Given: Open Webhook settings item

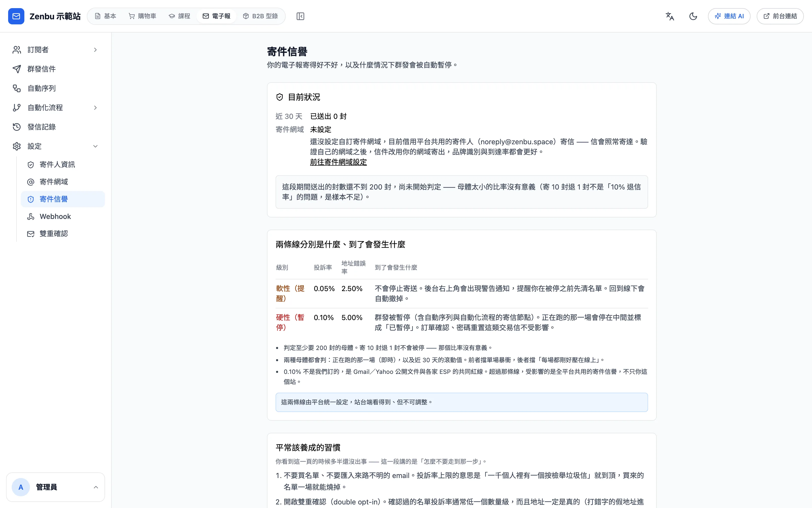Looking at the screenshot, I should 63,216.
